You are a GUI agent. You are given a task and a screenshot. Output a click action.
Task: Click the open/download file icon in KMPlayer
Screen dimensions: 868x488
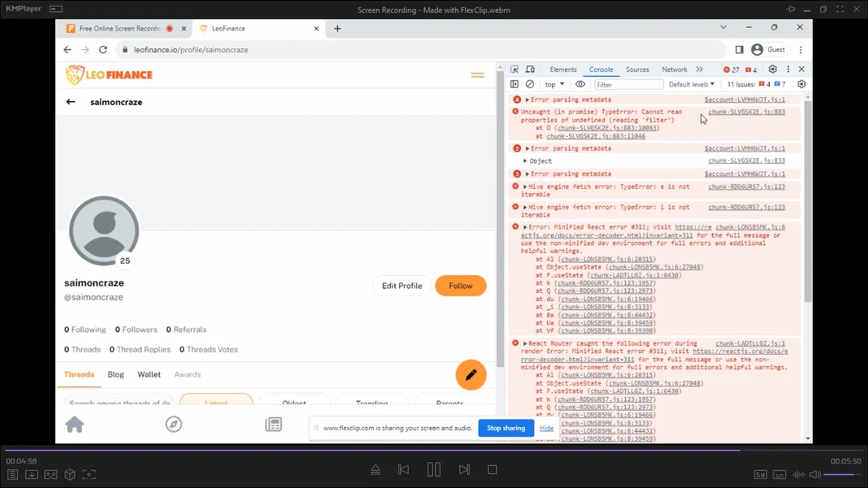point(31,474)
